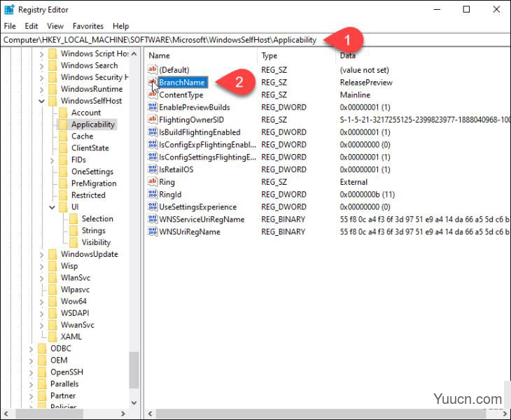Click the string icon next to (Default)
The height and width of the screenshot is (420, 511).
(x=152, y=69)
